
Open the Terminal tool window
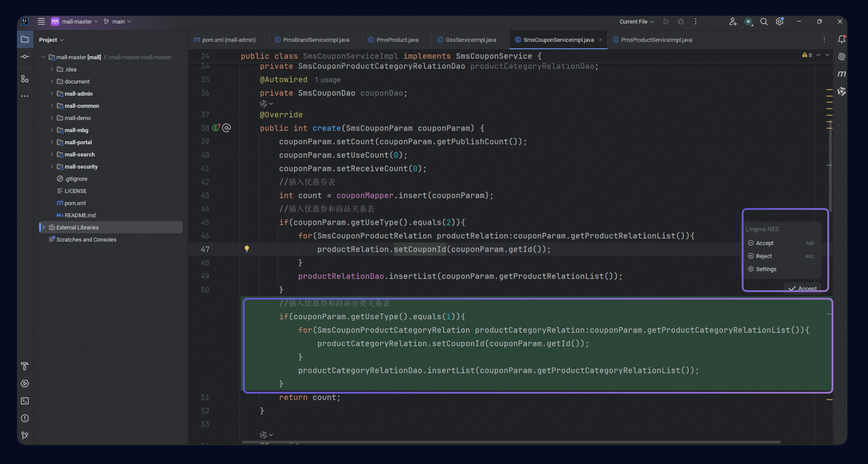click(x=25, y=401)
